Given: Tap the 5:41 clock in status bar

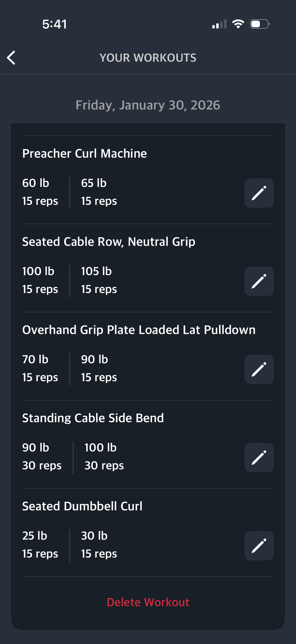Looking at the screenshot, I should [x=54, y=24].
